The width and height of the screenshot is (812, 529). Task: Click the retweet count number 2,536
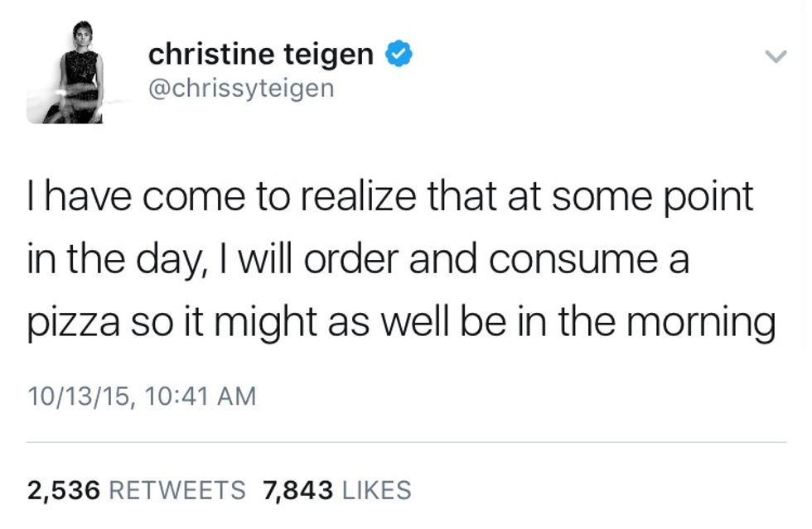[64, 490]
